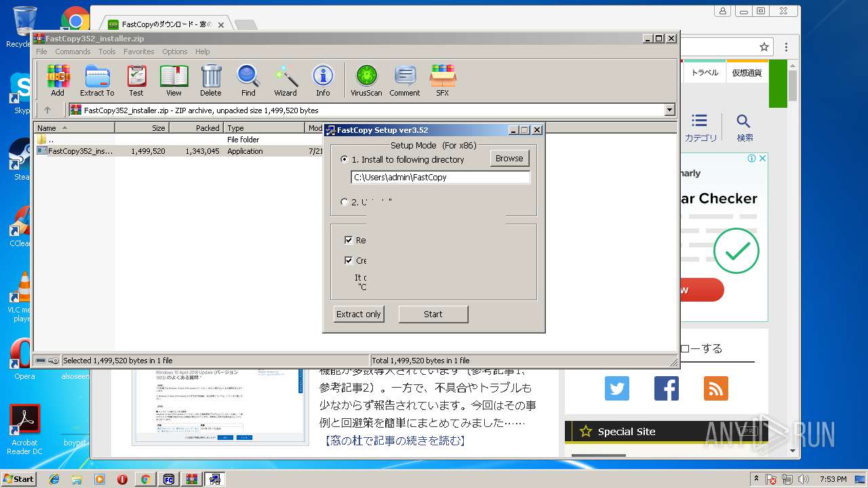Sort by Name column header
The height and width of the screenshot is (488, 868).
pyautogui.click(x=75, y=127)
